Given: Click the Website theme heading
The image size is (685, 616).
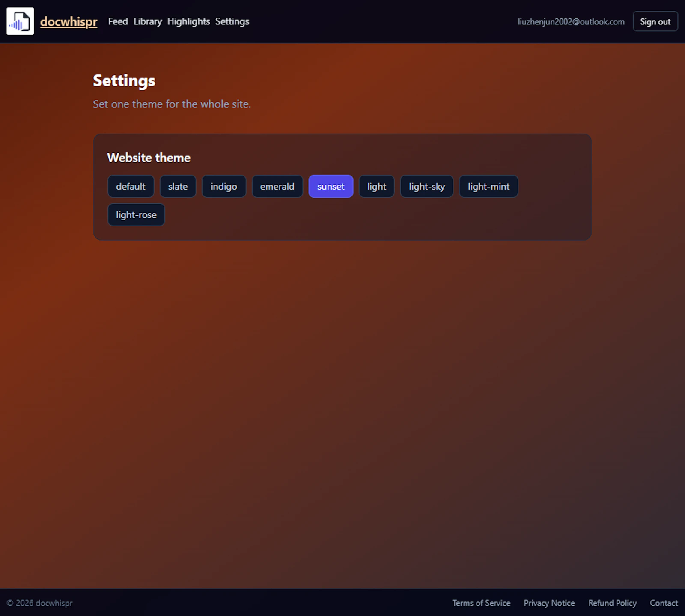Looking at the screenshot, I should 149,158.
